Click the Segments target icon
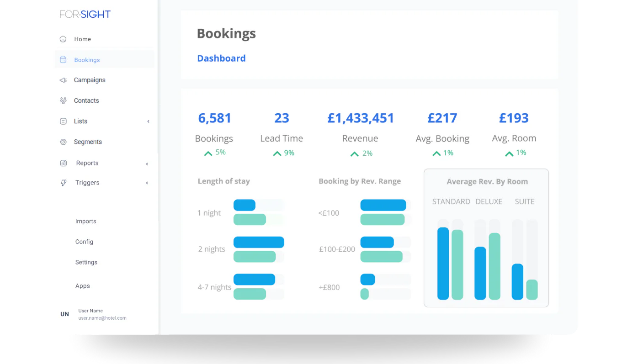 pos(63,142)
